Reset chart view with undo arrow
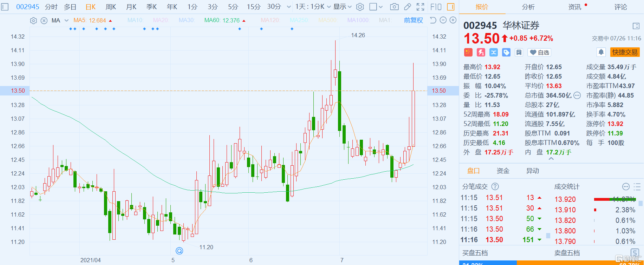 coord(433,20)
